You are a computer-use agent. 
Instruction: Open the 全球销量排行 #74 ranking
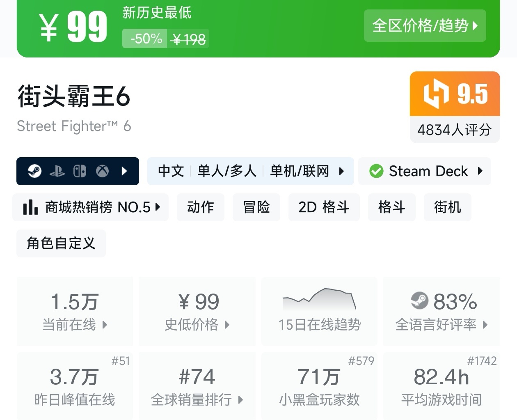[197, 386]
